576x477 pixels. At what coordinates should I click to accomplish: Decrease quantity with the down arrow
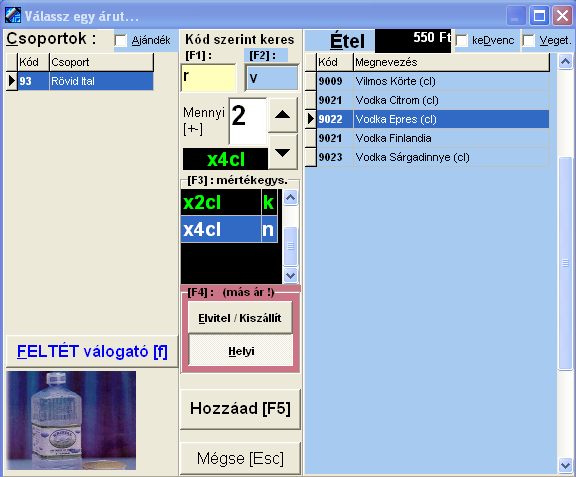point(282,152)
